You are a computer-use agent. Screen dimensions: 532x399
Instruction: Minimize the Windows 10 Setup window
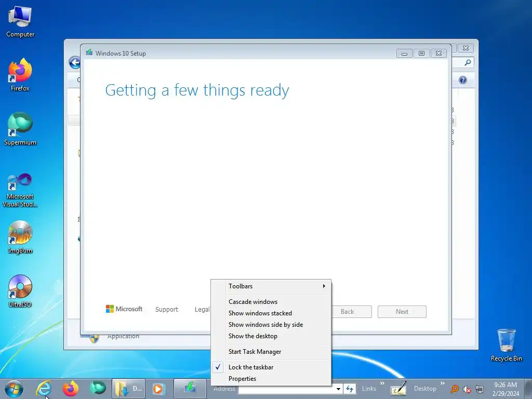coord(404,54)
